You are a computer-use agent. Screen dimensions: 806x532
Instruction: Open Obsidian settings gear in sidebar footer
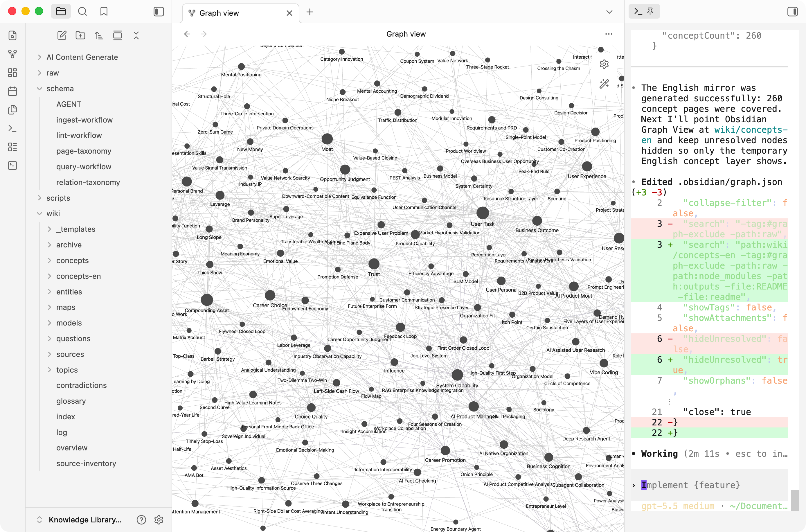[x=159, y=520]
